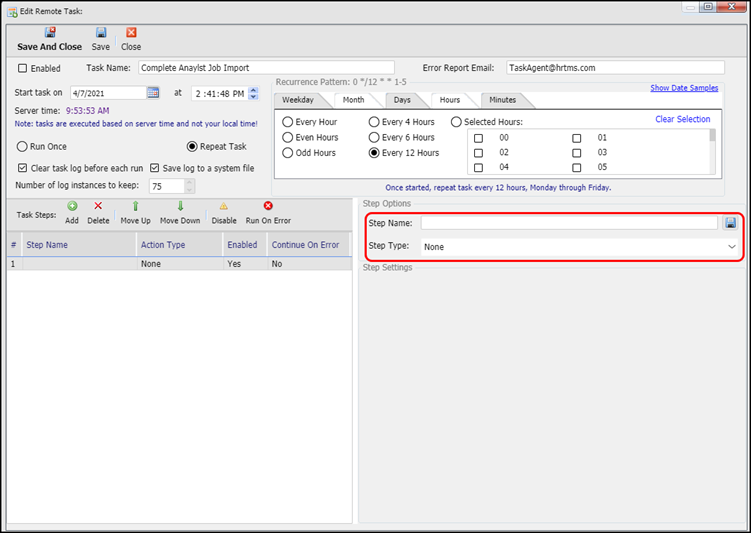Sort by Continue On Error column header

309,245
